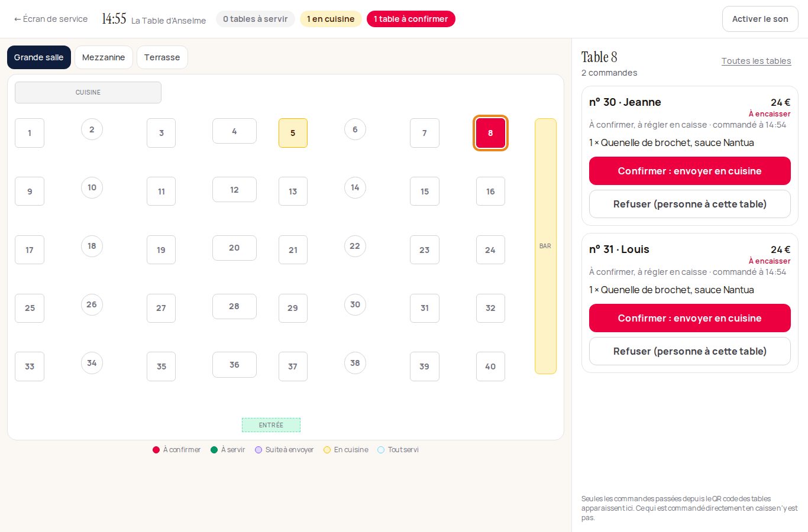808x532 pixels.
Task: Select round table 22
Action: (355, 246)
